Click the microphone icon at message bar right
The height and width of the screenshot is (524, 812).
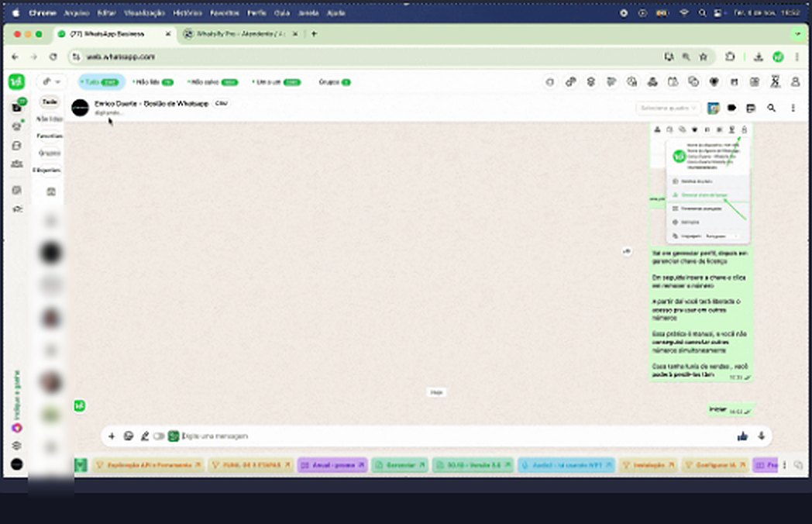pyautogui.click(x=761, y=436)
